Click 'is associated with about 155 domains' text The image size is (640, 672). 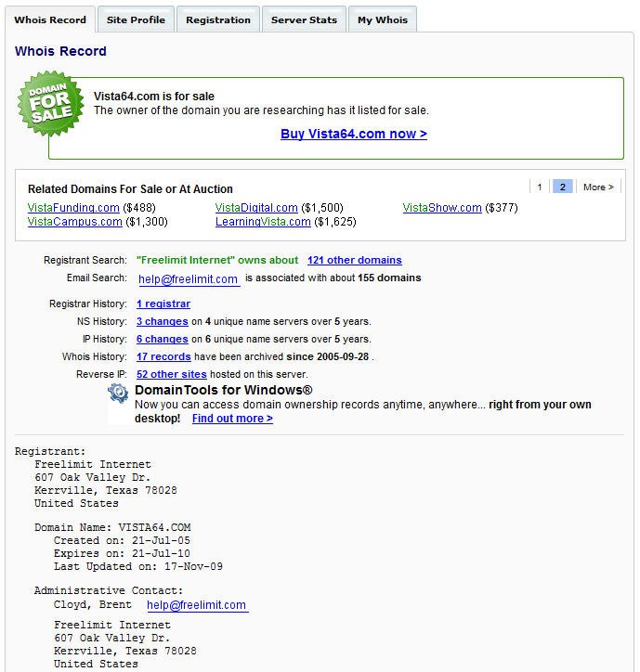[333, 278]
